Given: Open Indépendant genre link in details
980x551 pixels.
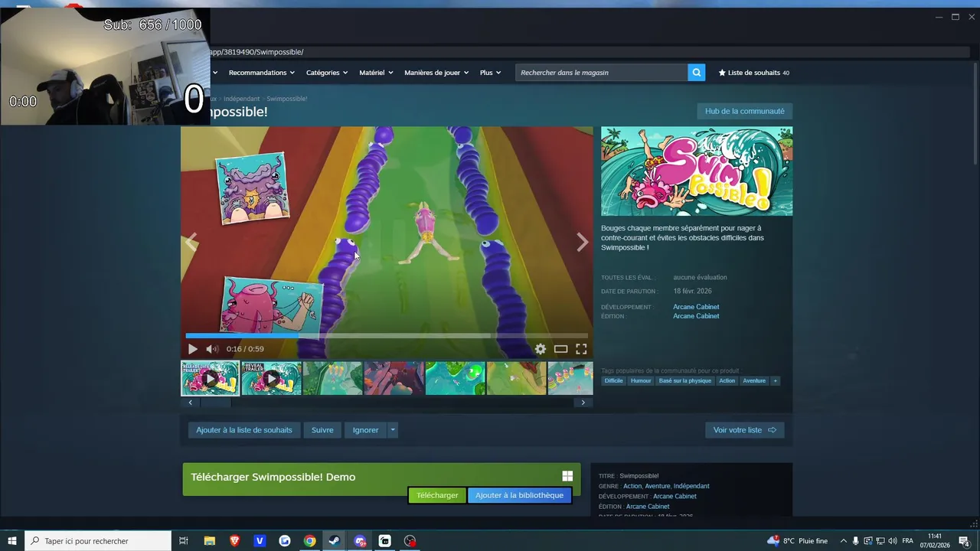Looking at the screenshot, I should pos(691,486).
